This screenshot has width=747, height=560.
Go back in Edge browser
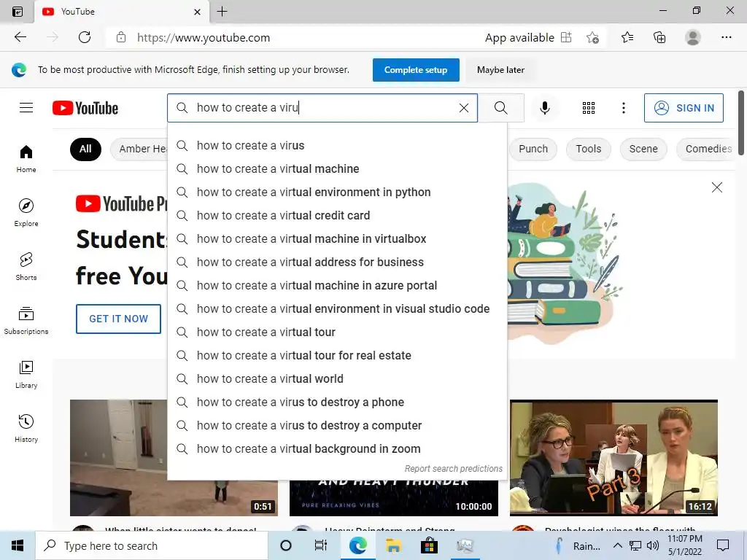tap(20, 37)
